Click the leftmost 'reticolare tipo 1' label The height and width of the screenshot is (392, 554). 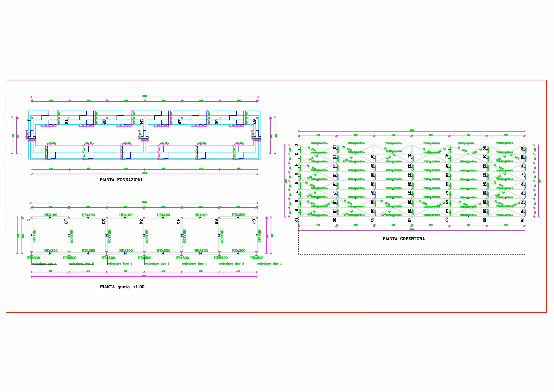coord(44,264)
